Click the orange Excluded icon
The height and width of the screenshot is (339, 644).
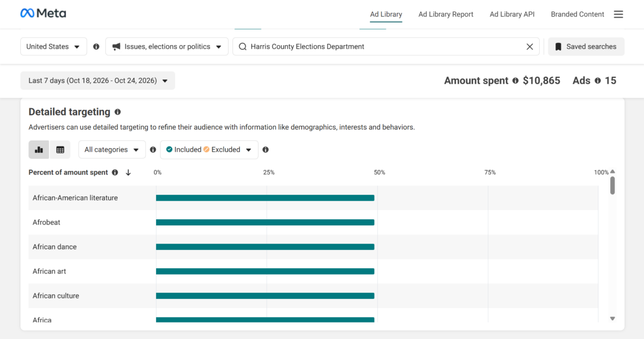tap(207, 150)
